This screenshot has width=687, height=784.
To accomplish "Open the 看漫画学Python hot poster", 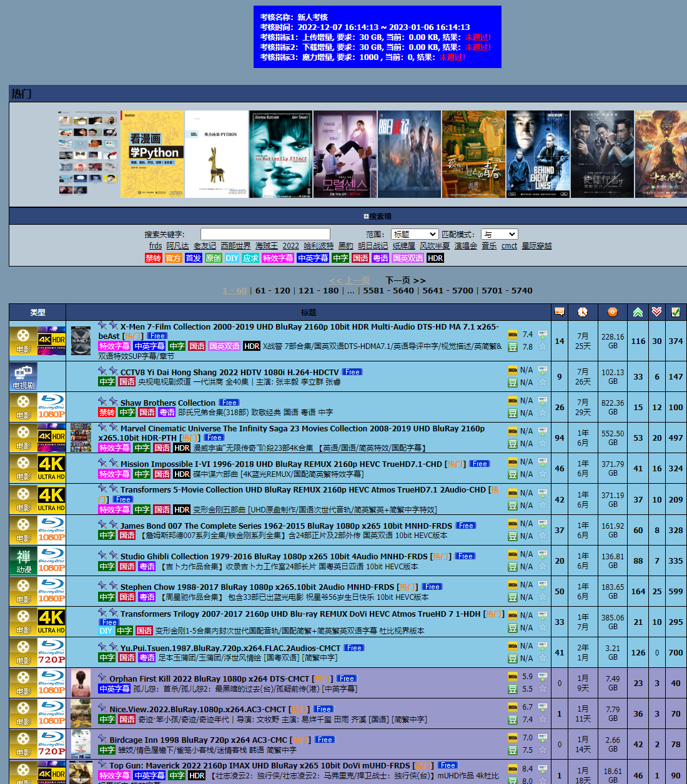I will click(x=152, y=154).
